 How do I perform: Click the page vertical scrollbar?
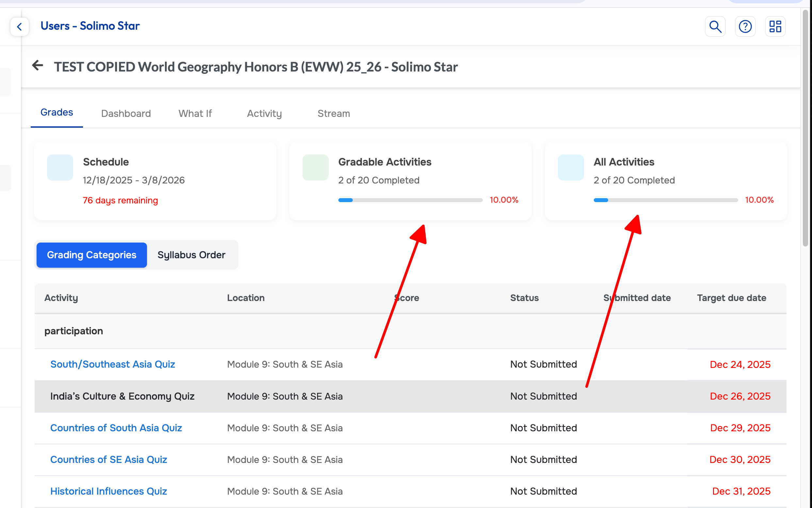[x=805, y=128]
